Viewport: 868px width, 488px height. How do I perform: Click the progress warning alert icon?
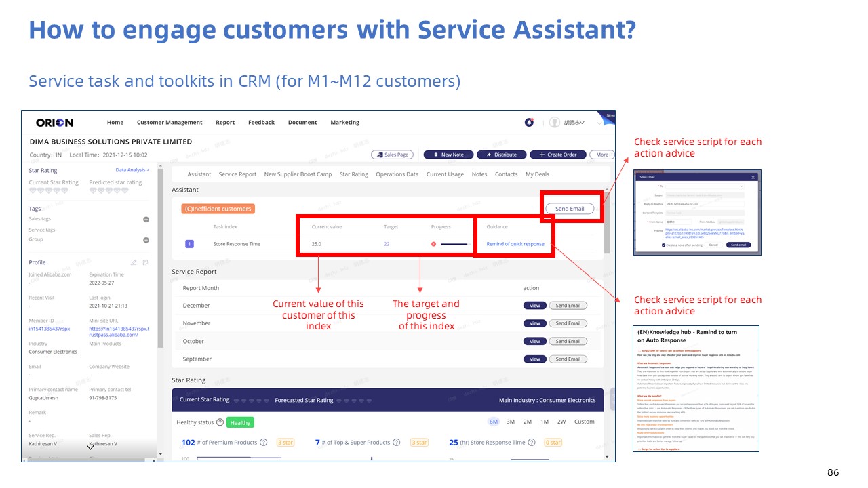(433, 244)
